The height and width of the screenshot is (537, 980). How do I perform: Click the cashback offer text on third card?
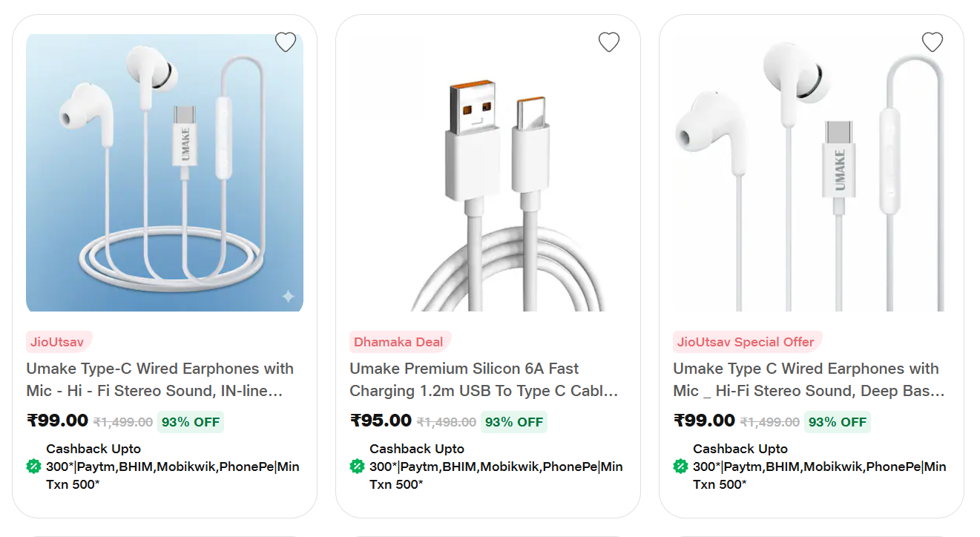819,467
